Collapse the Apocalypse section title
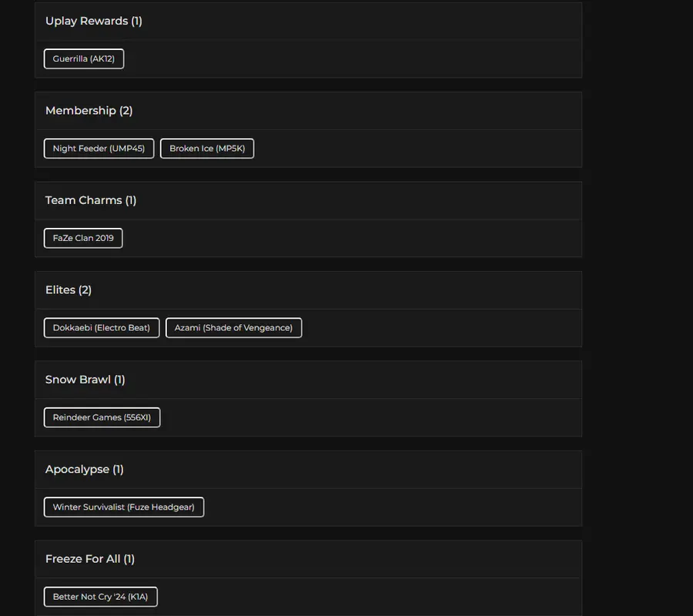 [77, 470]
